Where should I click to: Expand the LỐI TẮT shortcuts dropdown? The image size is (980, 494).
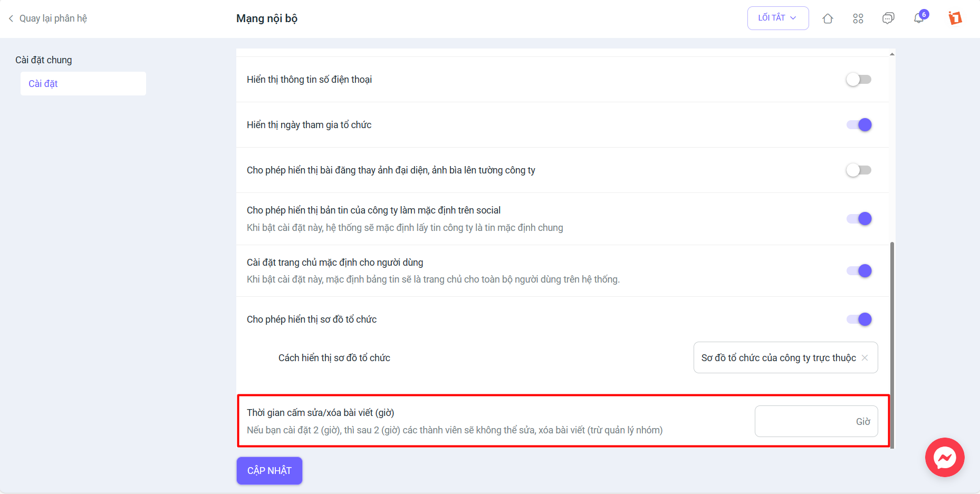click(777, 18)
